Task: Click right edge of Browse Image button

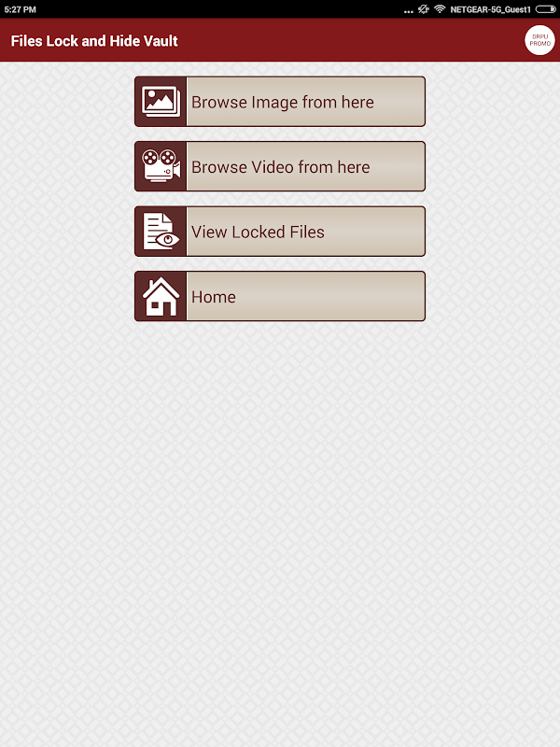Action: [414, 102]
